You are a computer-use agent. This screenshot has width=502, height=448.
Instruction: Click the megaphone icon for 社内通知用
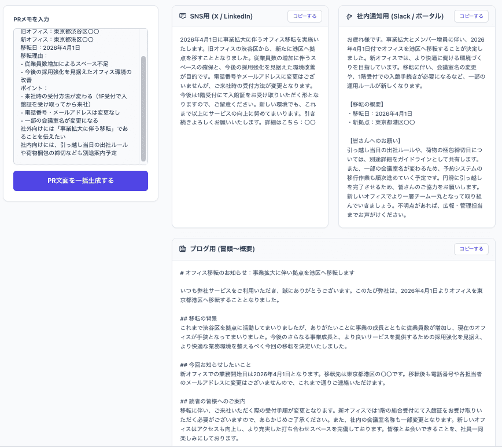[349, 16]
